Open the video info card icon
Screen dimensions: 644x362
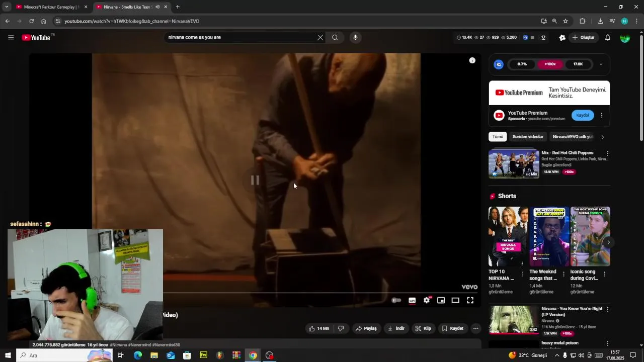pyautogui.click(x=472, y=60)
